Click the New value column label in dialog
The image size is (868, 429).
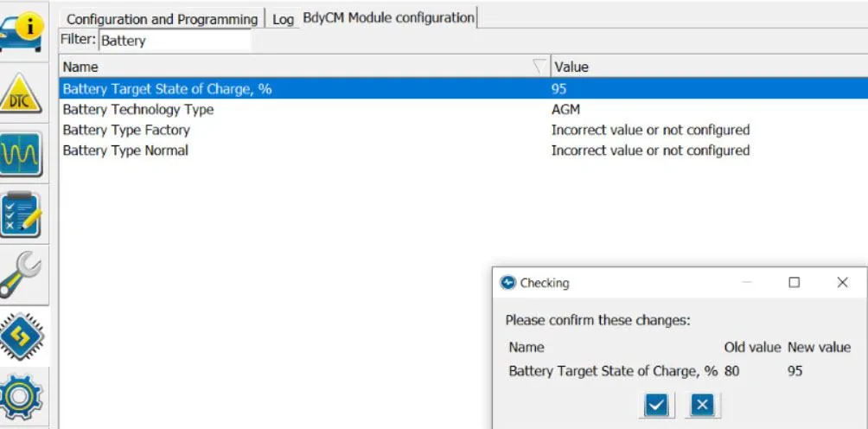click(819, 348)
